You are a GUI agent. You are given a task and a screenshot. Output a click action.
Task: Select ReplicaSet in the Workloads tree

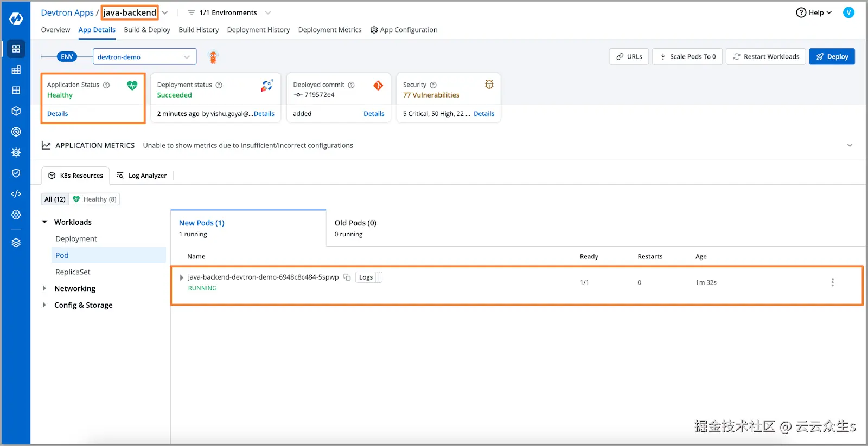click(x=73, y=272)
